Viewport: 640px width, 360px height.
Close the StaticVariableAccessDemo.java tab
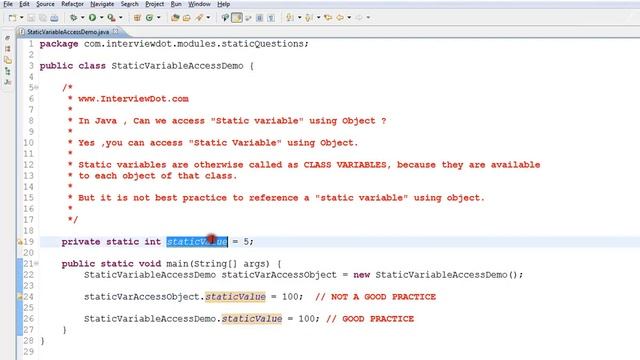click(x=116, y=31)
